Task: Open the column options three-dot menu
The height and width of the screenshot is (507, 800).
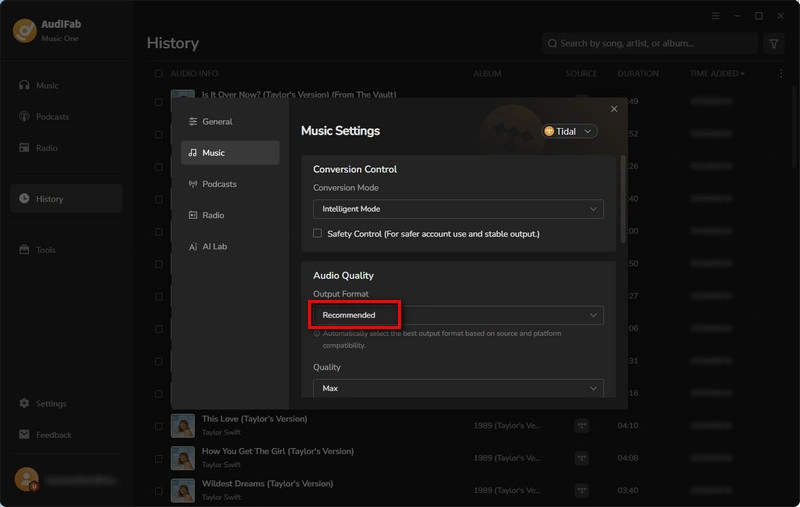Action: 781,73
